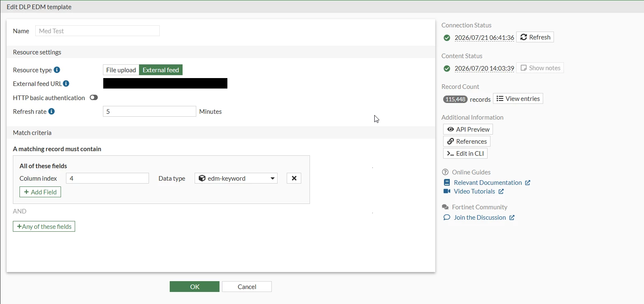The image size is (644, 304).
Task: Click the external link icon beside Relevant Documentation
Action: point(527,182)
